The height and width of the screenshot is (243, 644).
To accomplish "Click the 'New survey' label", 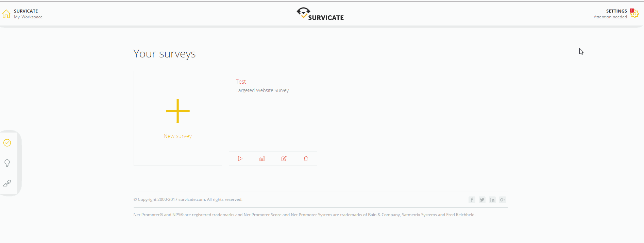I will pos(177,136).
